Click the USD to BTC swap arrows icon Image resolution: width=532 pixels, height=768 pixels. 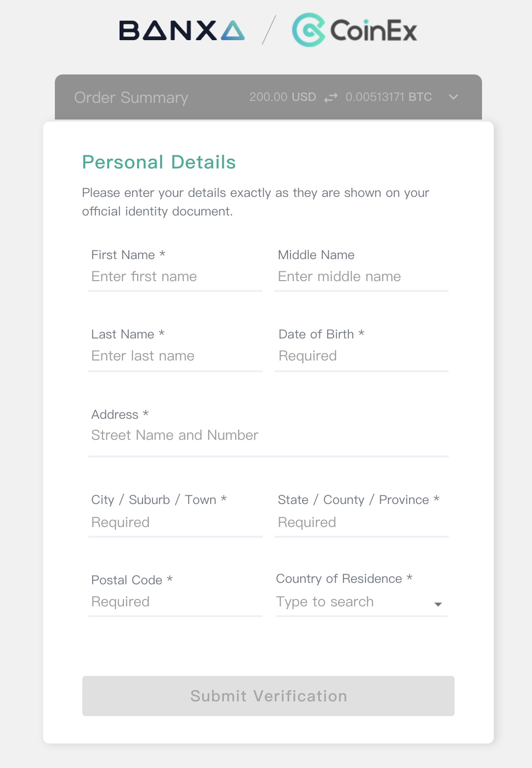click(x=331, y=97)
